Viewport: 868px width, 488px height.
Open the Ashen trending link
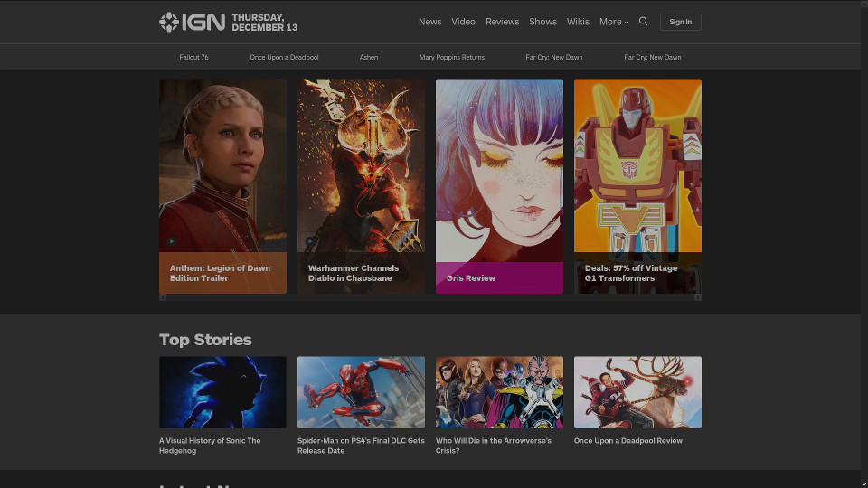click(x=369, y=57)
